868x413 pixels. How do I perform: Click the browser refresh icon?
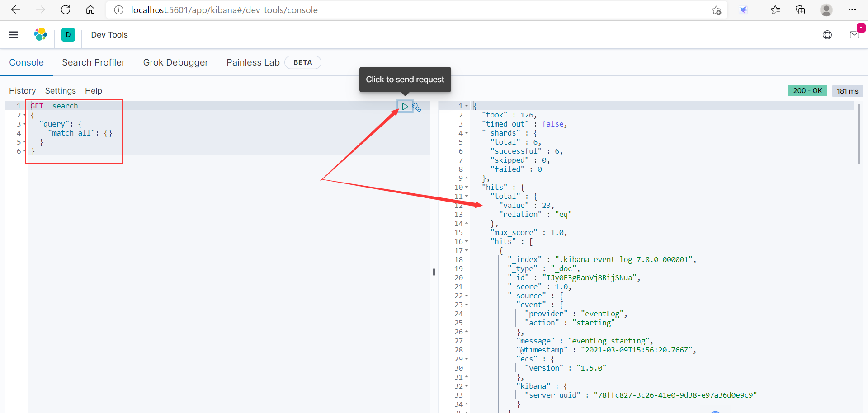pos(66,10)
